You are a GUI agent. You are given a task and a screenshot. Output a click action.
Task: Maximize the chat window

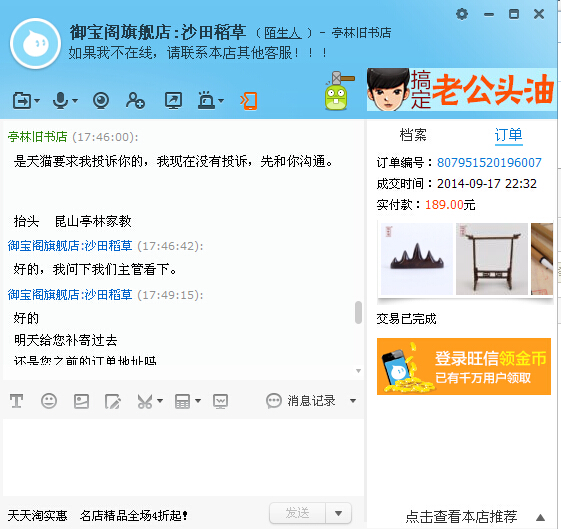(514, 14)
